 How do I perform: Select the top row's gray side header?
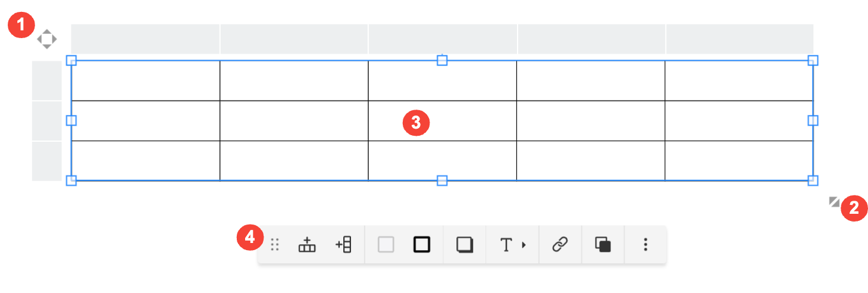point(47,80)
